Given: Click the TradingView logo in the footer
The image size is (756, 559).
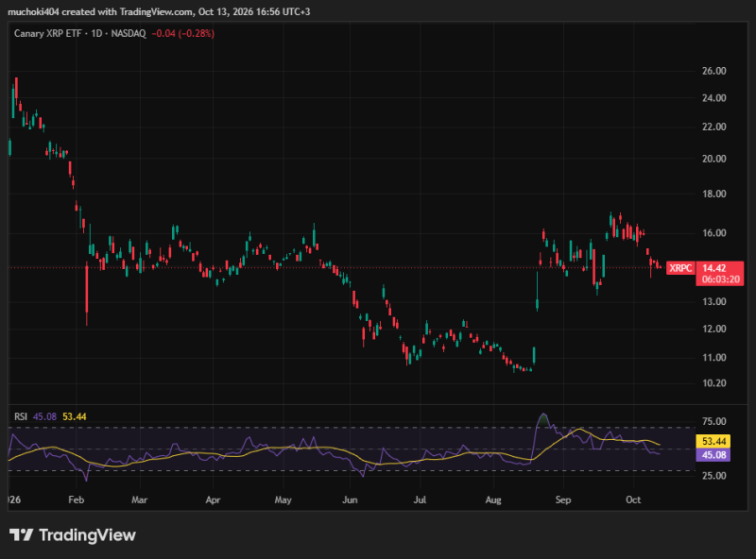Looking at the screenshot, I should tap(73, 534).
